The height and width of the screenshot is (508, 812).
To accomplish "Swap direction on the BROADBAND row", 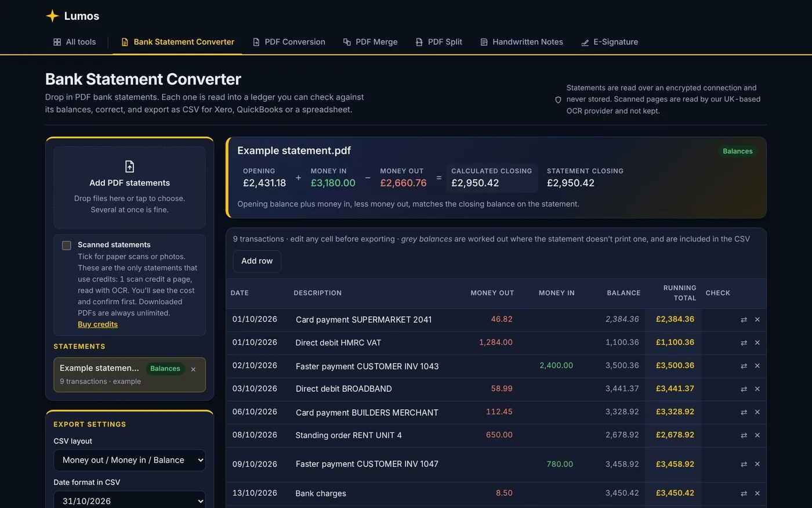I will [x=744, y=389].
